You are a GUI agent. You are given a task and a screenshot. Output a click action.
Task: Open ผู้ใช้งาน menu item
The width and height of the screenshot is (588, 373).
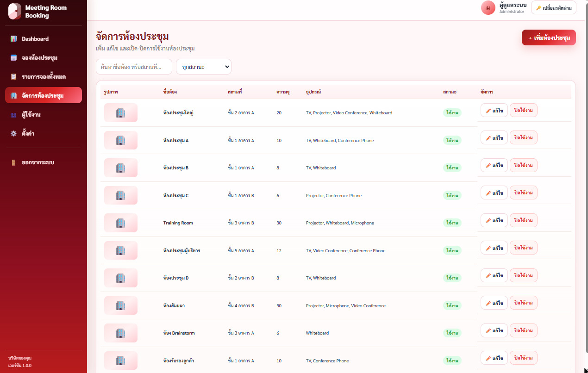pyautogui.click(x=44, y=115)
